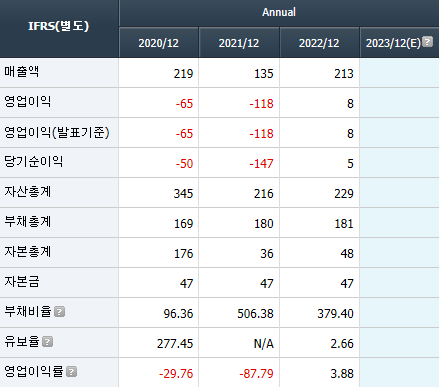Image resolution: width=439 pixels, height=387 pixels.
Task: Select 유보율 N/A cell
Action: point(264,344)
